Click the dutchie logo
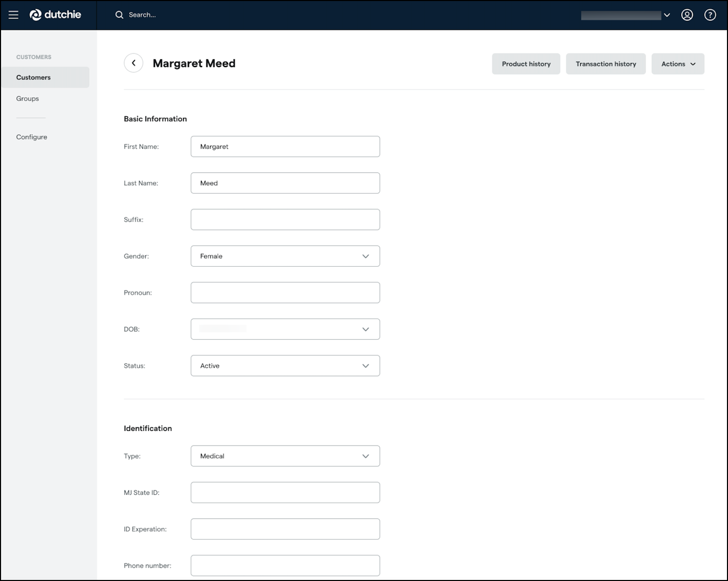 pyautogui.click(x=55, y=15)
